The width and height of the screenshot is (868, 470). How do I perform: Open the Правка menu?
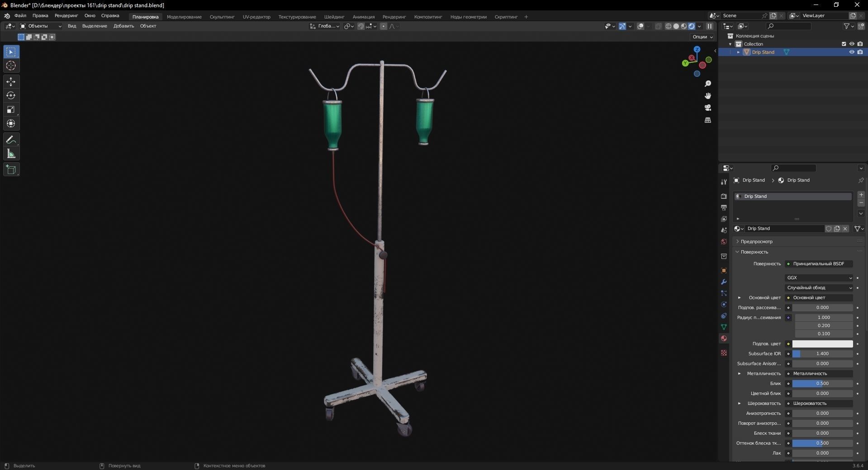click(x=40, y=16)
